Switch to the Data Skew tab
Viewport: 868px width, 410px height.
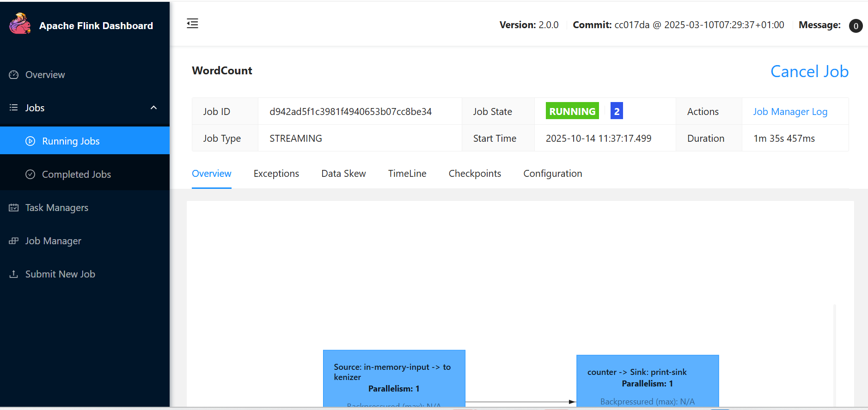pos(343,174)
